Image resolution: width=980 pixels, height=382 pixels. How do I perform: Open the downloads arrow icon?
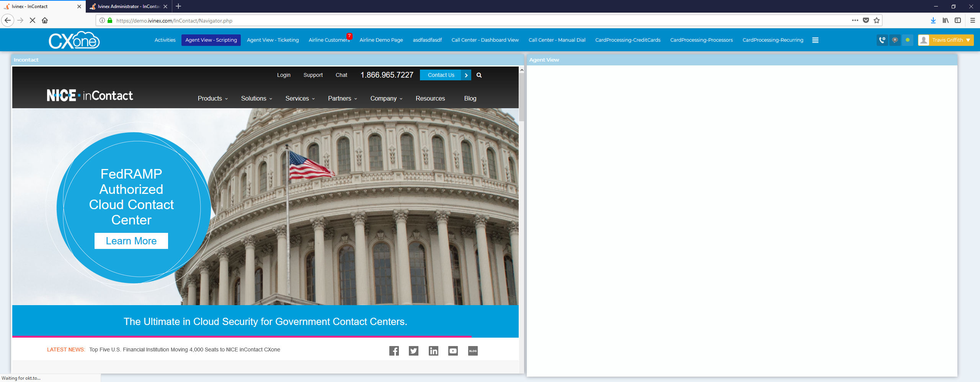pyautogui.click(x=933, y=20)
